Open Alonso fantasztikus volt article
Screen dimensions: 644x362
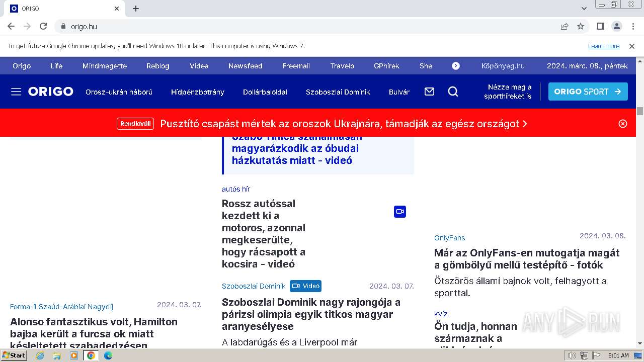[94, 332]
